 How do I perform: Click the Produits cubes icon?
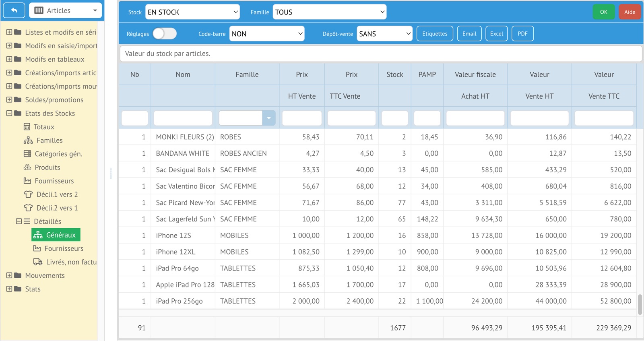click(x=27, y=167)
